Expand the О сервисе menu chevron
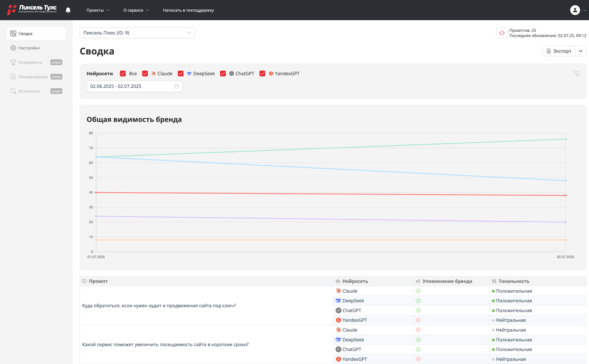The width and height of the screenshot is (589, 364). pyautogui.click(x=147, y=10)
